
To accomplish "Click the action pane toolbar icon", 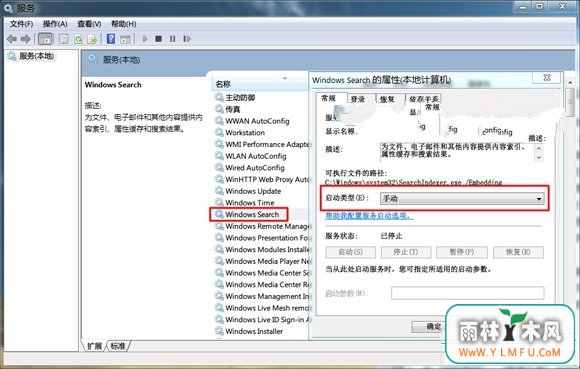I will [125, 39].
